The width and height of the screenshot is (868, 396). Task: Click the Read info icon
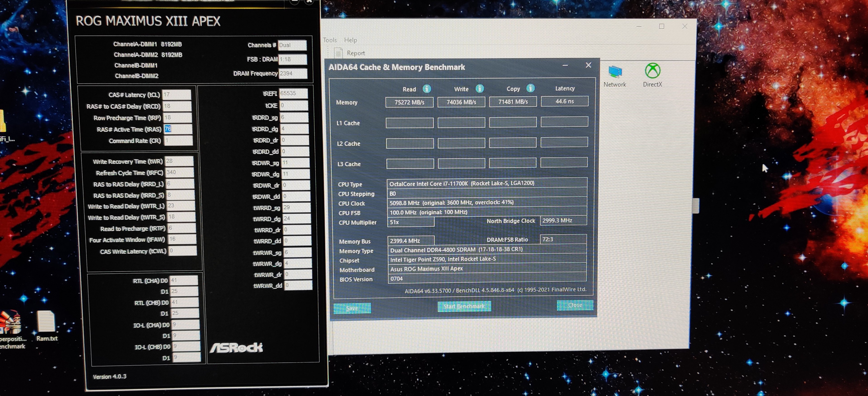pyautogui.click(x=427, y=89)
